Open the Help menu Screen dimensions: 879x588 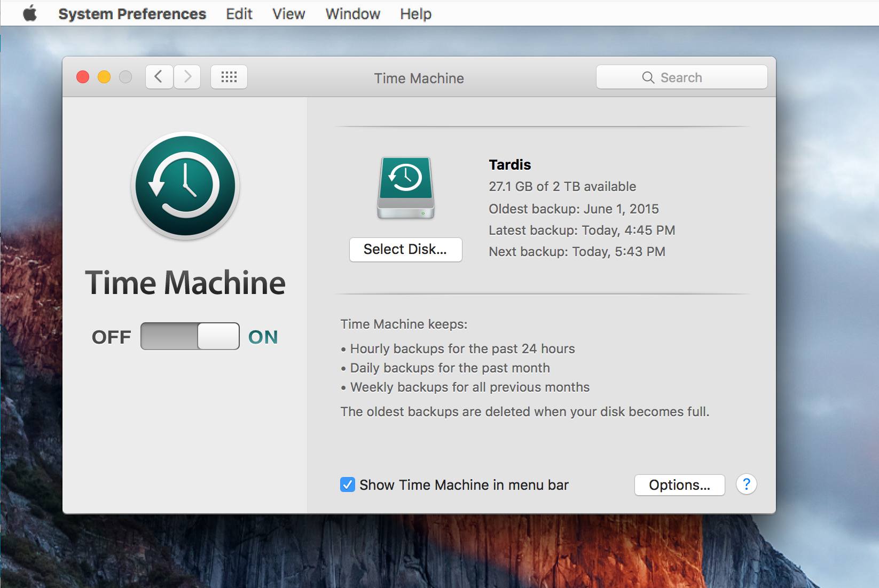coord(416,14)
